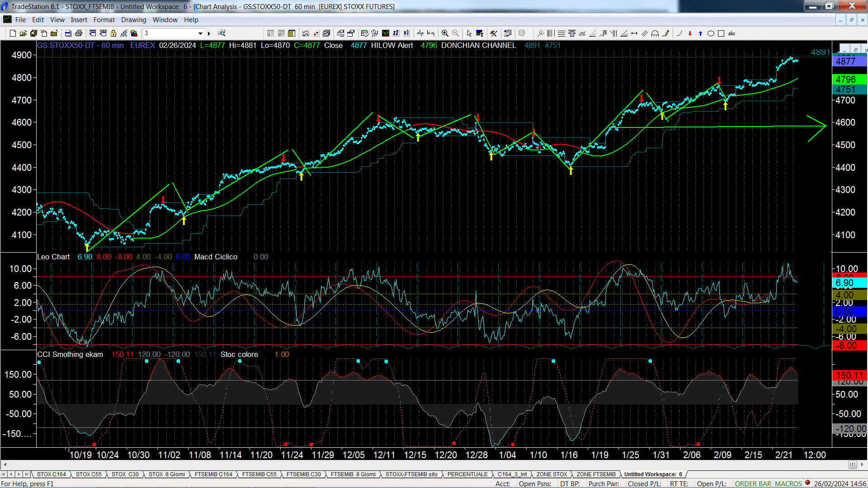The width and height of the screenshot is (868, 488).
Task: Select the arc drawing tool
Action: 679,33
